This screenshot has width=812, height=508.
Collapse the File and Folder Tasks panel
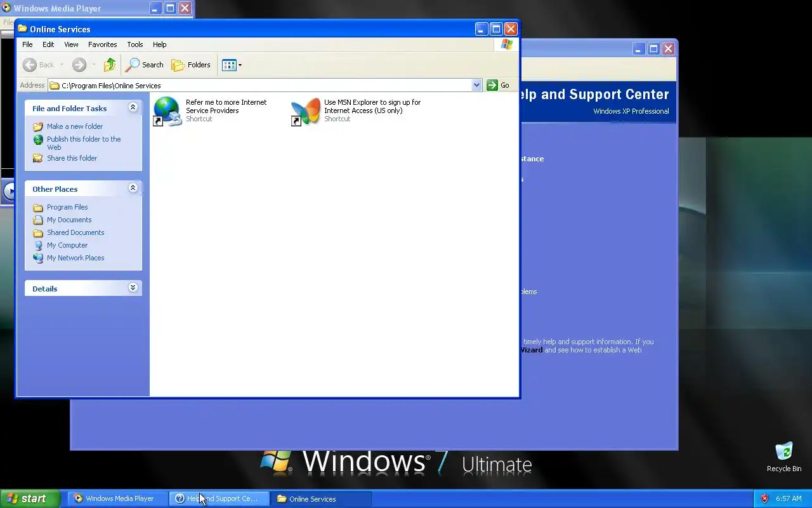point(133,107)
